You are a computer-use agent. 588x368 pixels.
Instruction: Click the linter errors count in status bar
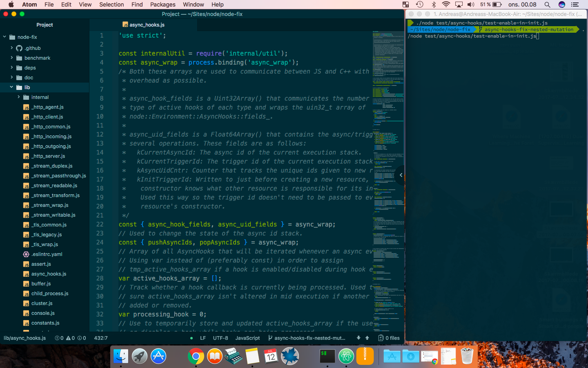(59, 338)
